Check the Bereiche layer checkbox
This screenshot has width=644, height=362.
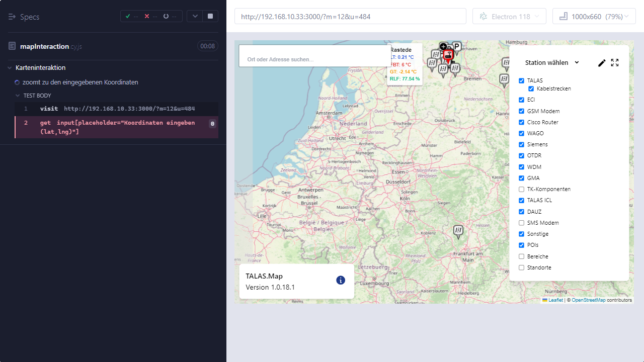(x=521, y=256)
